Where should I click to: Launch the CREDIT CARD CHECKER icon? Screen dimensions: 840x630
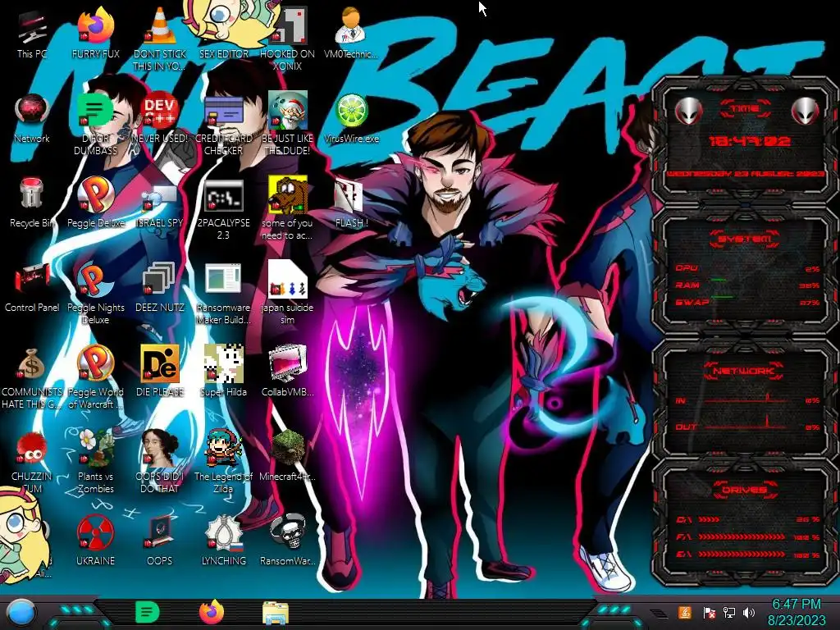coord(223,125)
